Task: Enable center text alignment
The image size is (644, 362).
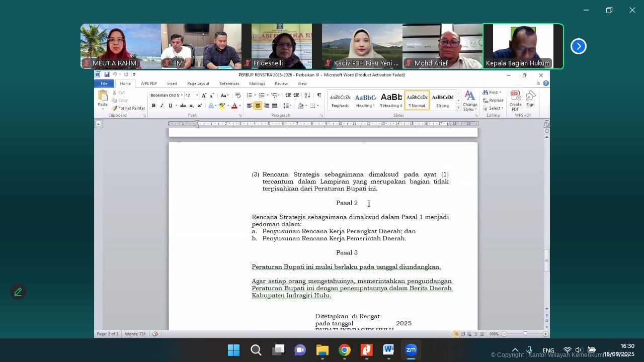Action: (x=258, y=106)
